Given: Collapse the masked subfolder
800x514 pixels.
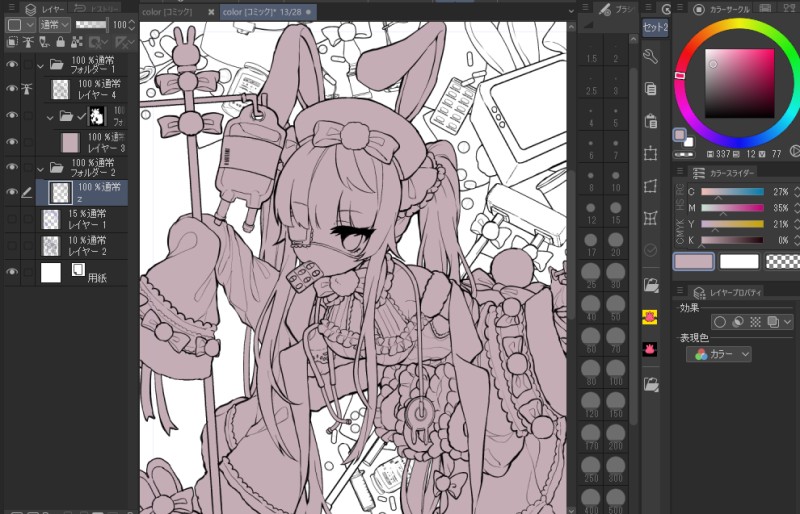Looking at the screenshot, I should click(50, 117).
